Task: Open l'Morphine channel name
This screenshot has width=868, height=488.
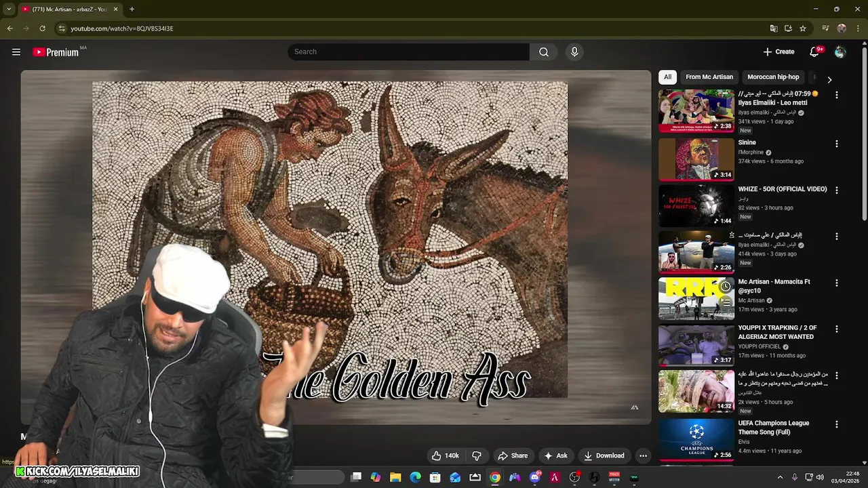Action: [x=751, y=152]
